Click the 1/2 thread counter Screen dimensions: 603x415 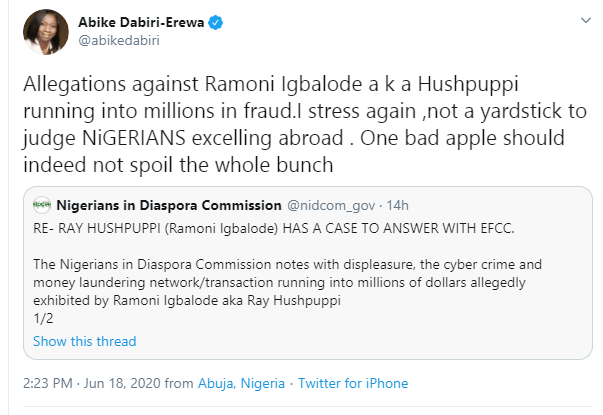click(43, 319)
